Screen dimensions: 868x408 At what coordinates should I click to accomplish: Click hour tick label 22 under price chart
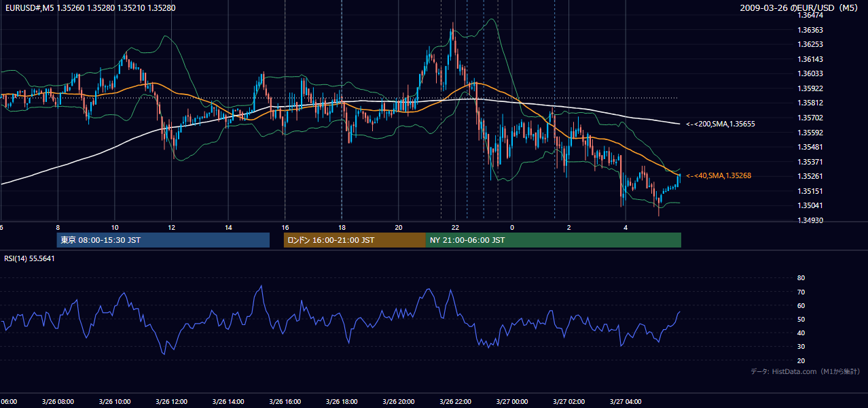point(455,228)
